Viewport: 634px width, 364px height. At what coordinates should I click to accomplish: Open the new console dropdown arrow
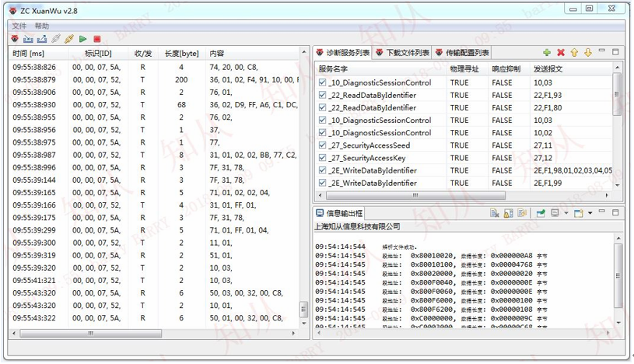click(x=590, y=213)
